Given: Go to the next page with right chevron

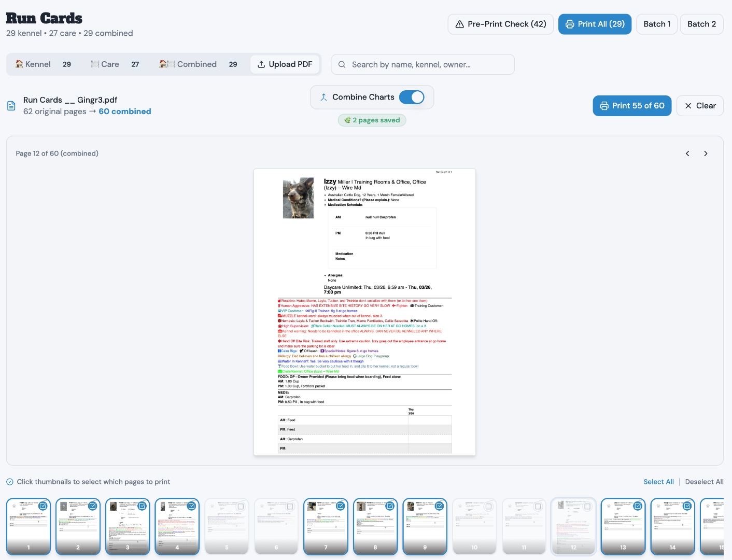Looking at the screenshot, I should tap(706, 153).
